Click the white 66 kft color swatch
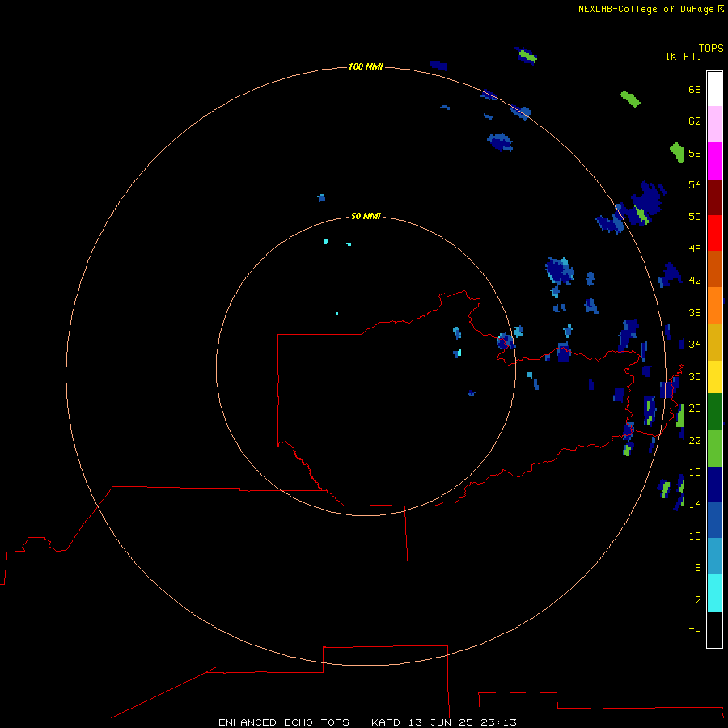The width and height of the screenshot is (728, 728). point(714,89)
